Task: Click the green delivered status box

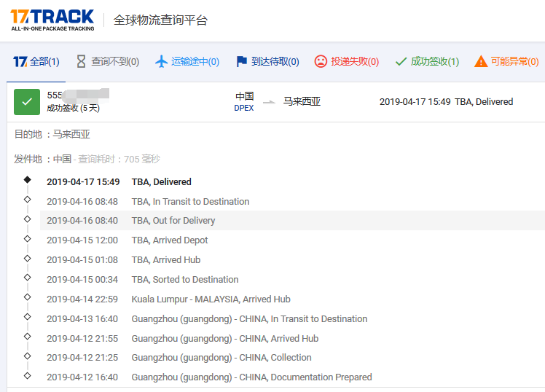Action: 27,102
